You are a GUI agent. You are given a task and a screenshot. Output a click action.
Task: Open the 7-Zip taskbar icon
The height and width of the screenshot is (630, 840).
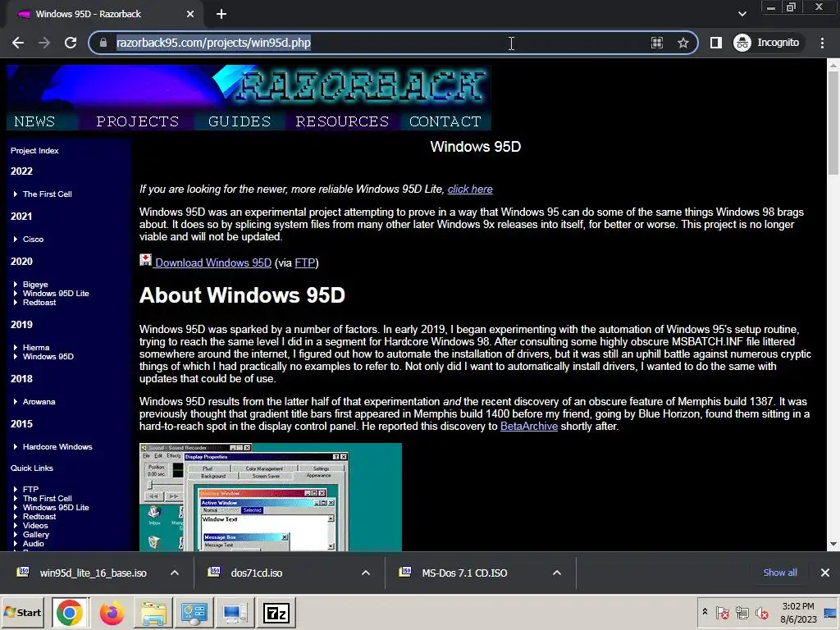pyautogui.click(x=276, y=613)
